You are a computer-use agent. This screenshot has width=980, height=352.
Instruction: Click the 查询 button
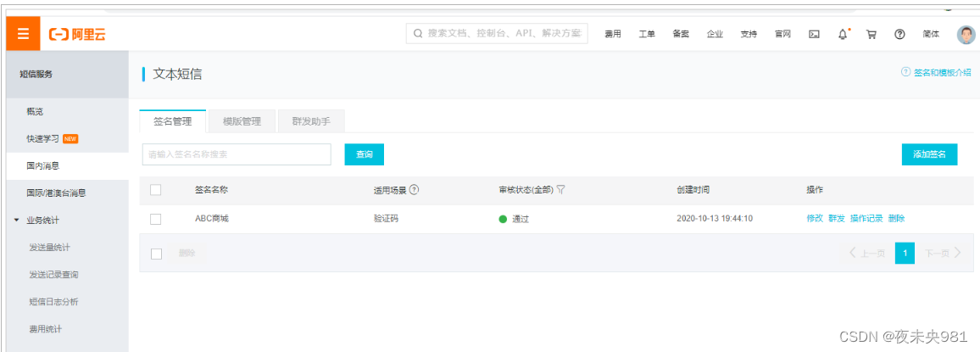365,154
